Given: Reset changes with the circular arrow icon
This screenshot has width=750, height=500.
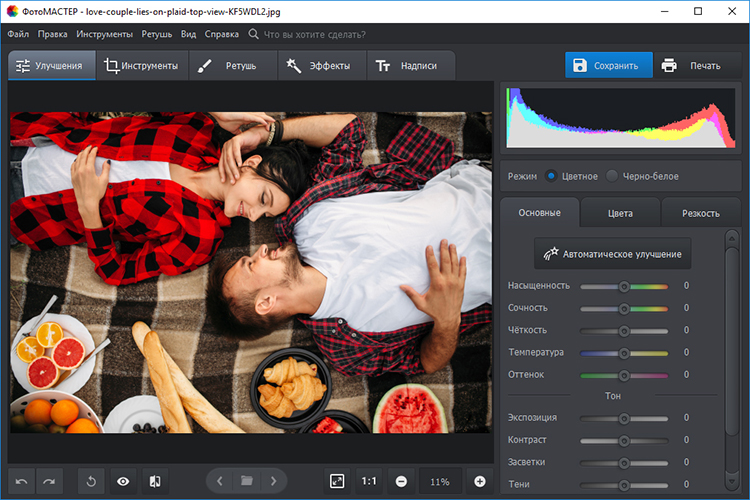Looking at the screenshot, I should (91, 481).
